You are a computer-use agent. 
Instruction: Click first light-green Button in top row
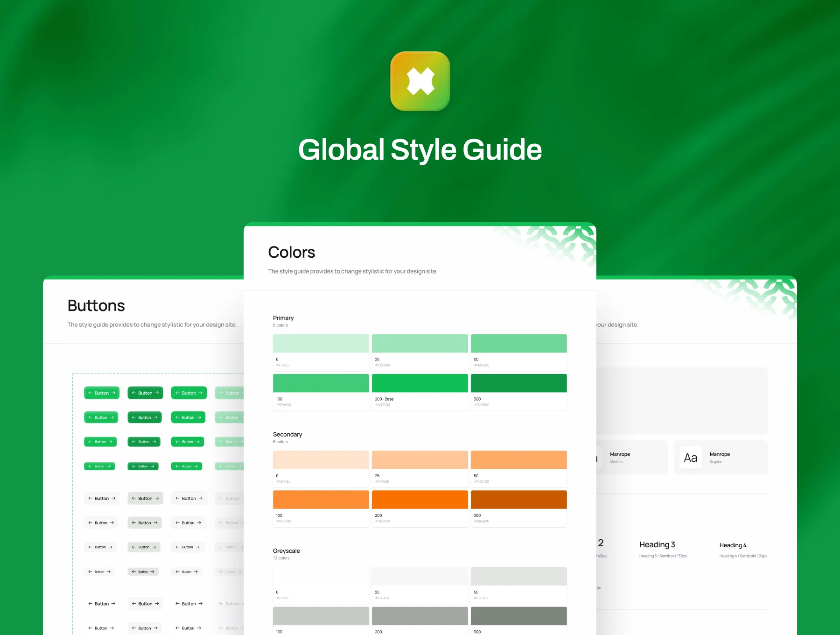pos(102,393)
